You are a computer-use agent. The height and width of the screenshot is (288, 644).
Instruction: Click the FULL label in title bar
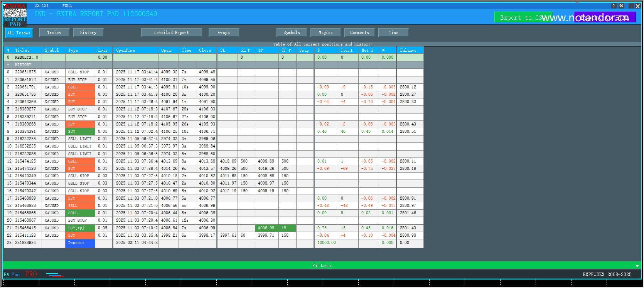(x=67, y=6)
